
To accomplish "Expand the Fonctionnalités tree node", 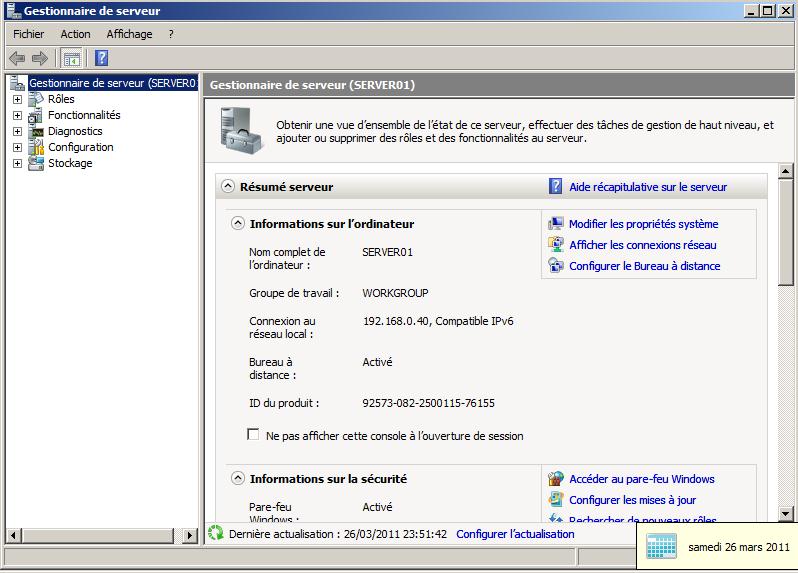I will [17, 116].
